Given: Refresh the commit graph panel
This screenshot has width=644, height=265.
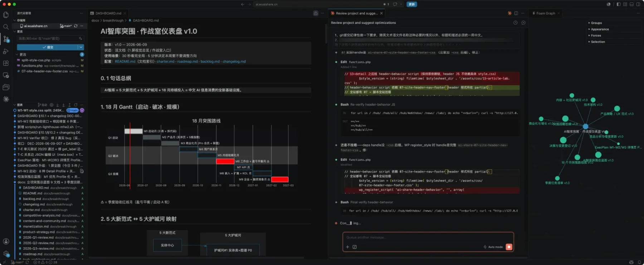Looking at the screenshot, I should point(75,105).
